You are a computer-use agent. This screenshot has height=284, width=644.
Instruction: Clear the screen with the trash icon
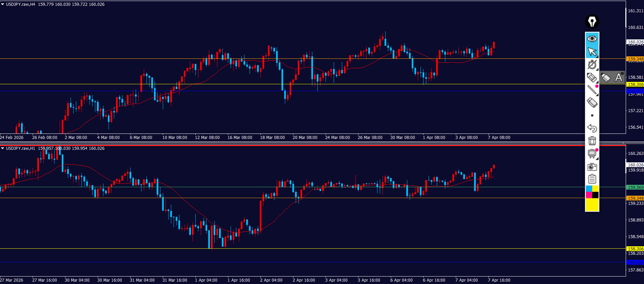coord(592,141)
